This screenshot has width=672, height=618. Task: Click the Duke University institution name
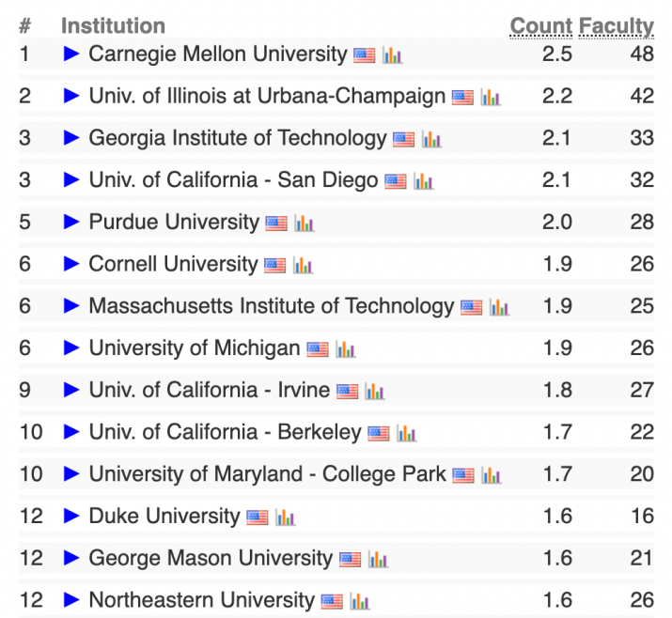(164, 516)
